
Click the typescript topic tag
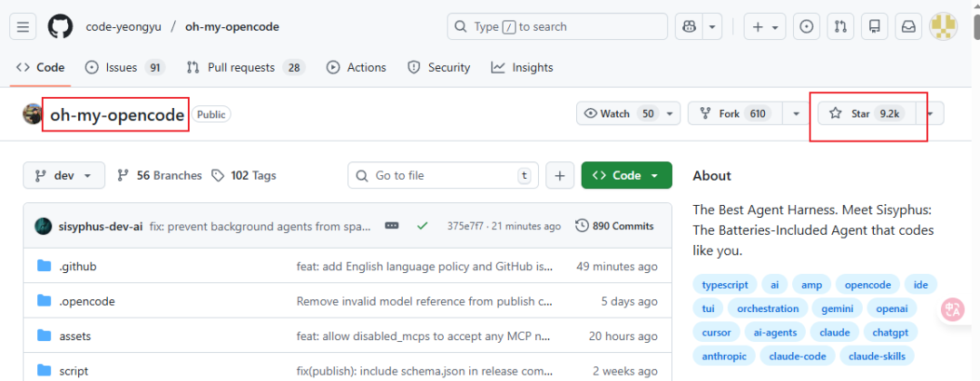[x=723, y=284]
